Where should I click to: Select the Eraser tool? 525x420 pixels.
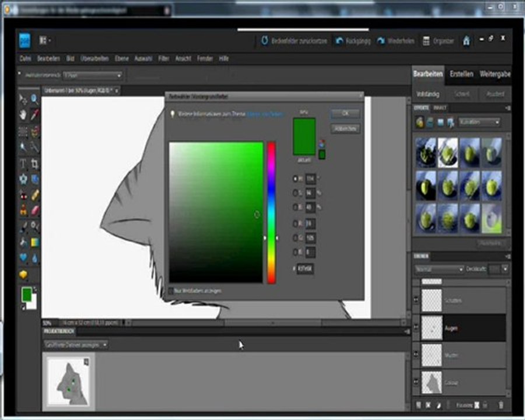coord(35,210)
